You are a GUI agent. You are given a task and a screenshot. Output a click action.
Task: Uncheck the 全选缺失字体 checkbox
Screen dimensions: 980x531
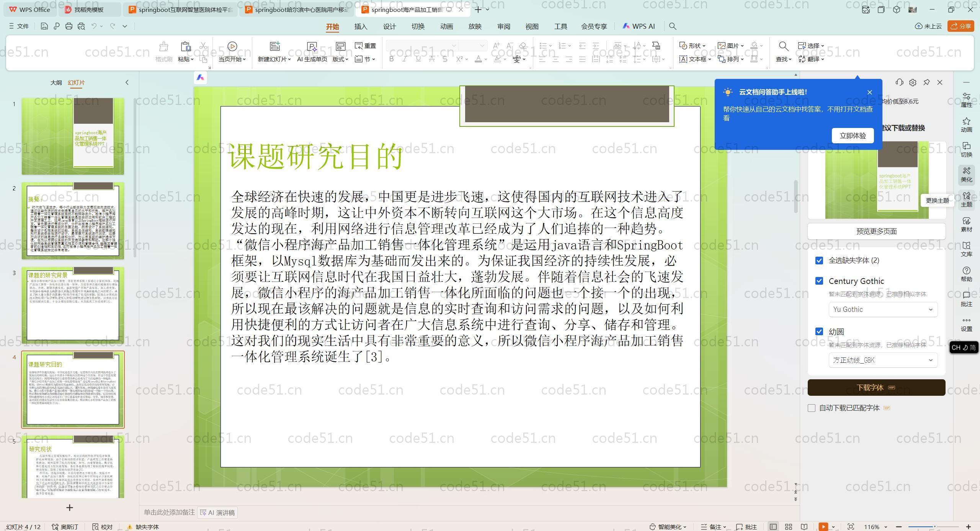coord(819,261)
